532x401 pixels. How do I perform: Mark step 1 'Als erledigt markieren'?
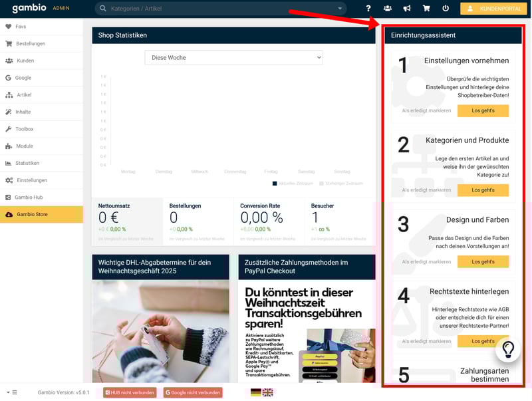[x=426, y=110]
